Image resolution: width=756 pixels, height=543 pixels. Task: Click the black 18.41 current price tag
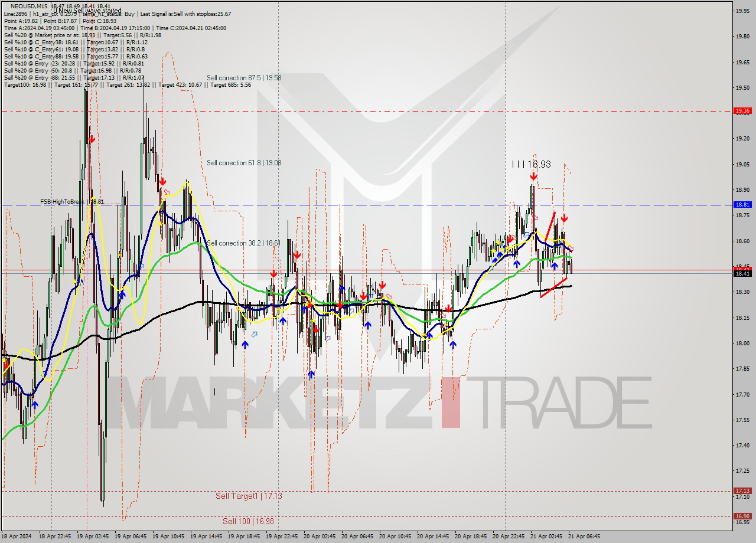tap(742, 273)
